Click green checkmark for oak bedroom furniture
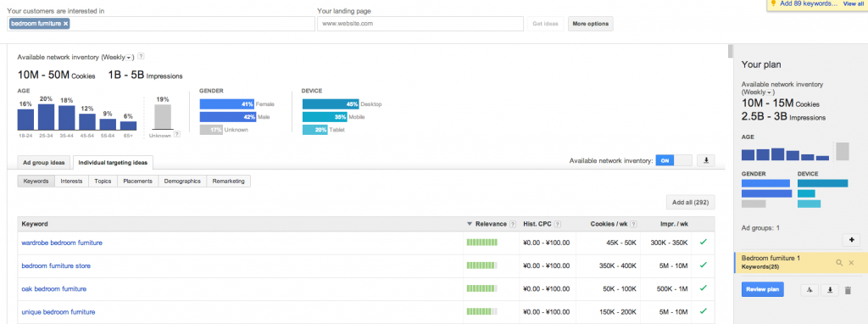 [703, 288]
